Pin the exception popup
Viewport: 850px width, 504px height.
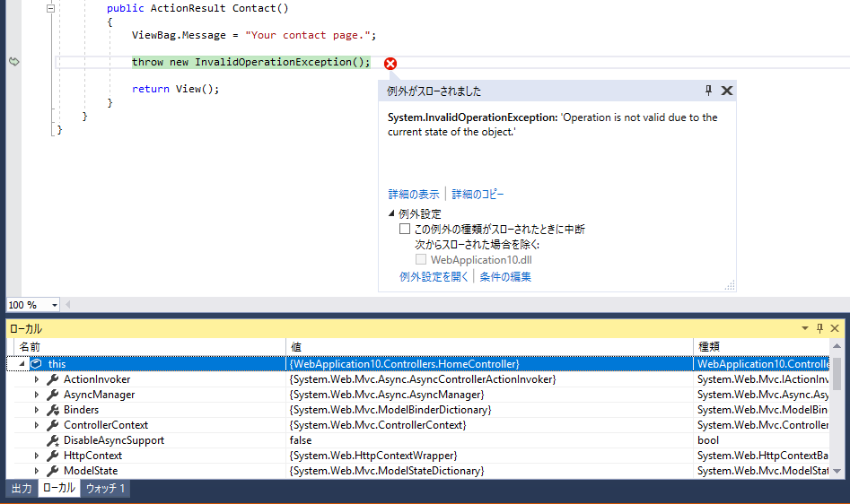click(x=708, y=91)
